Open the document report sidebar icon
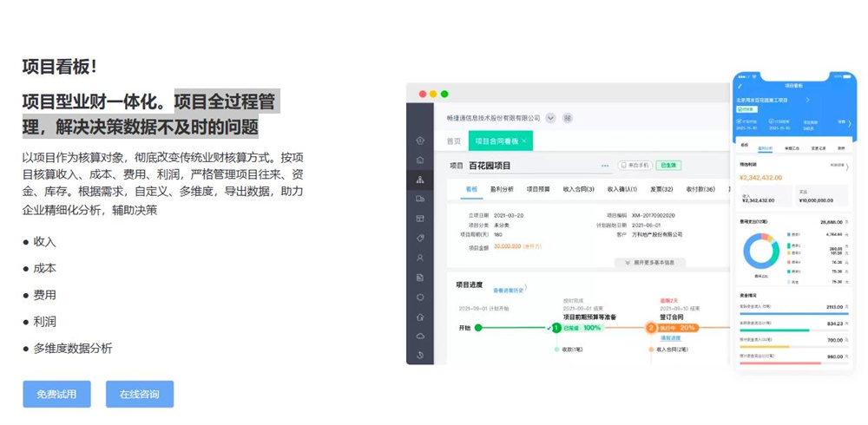Viewport: 868px width, 425px height. click(x=420, y=278)
